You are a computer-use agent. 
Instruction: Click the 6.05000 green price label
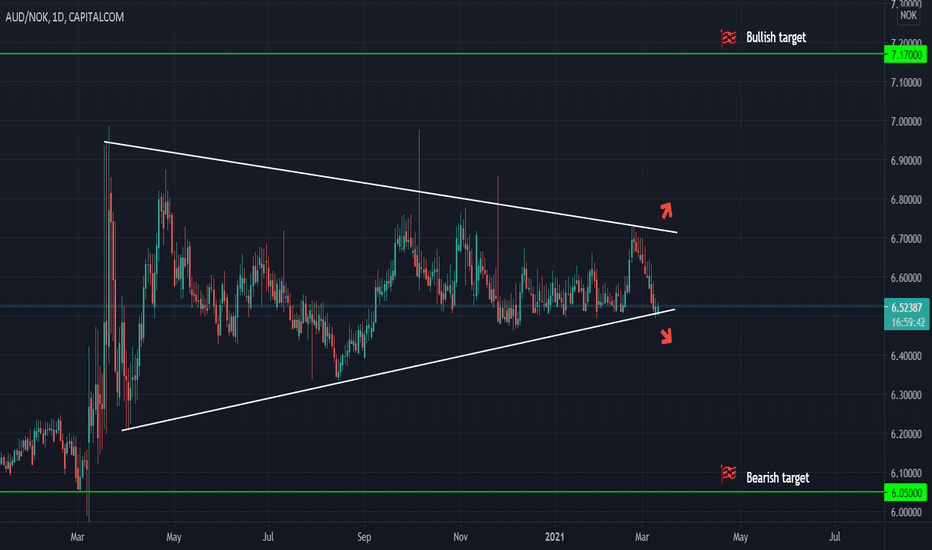(906, 493)
